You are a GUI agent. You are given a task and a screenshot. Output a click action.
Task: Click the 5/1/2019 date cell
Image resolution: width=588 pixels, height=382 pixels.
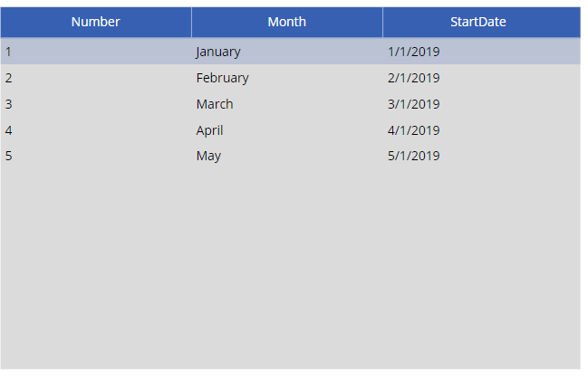point(413,156)
